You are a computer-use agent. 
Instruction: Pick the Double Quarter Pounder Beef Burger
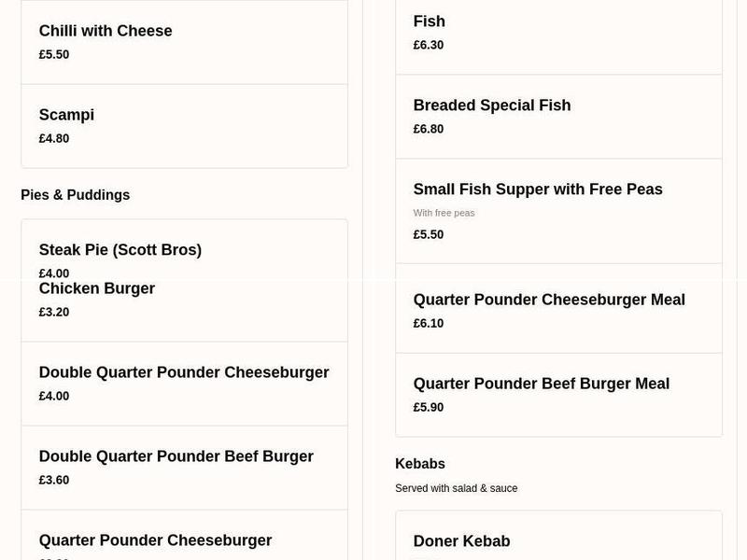click(x=176, y=456)
